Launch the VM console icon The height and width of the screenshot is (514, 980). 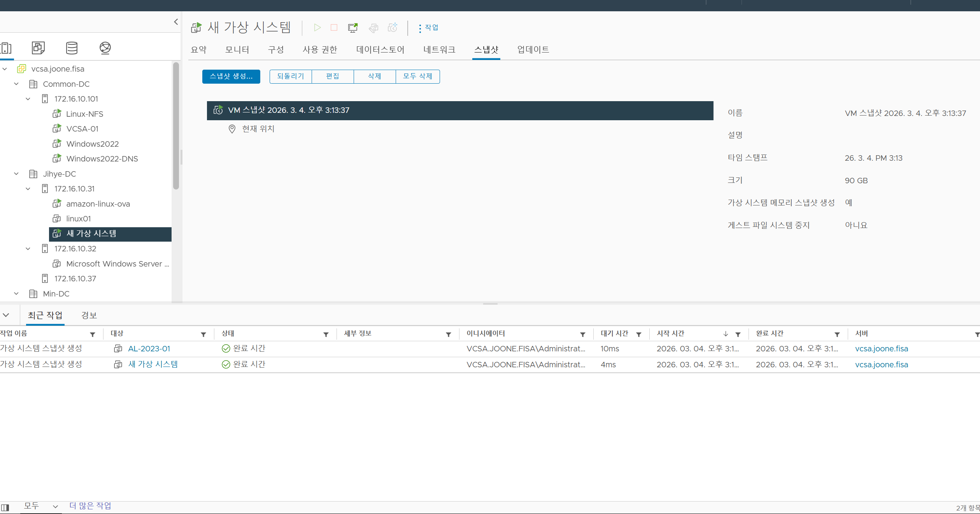coord(353,28)
